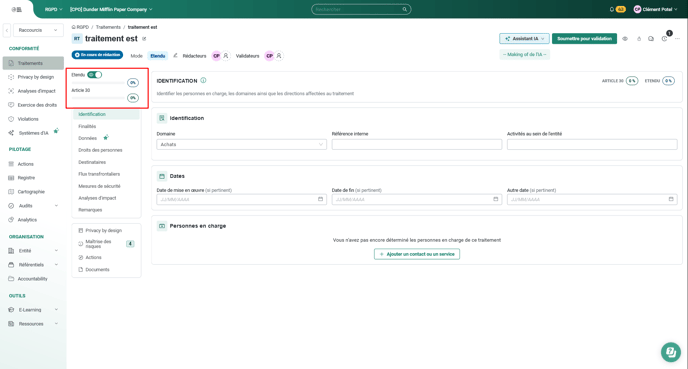
Task: Click the Référence interne input field
Action: coord(417,144)
